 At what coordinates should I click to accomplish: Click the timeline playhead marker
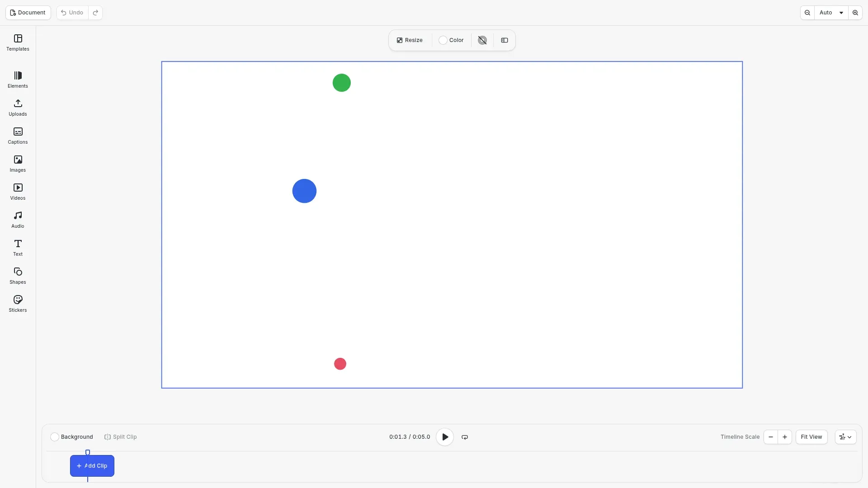click(x=88, y=452)
